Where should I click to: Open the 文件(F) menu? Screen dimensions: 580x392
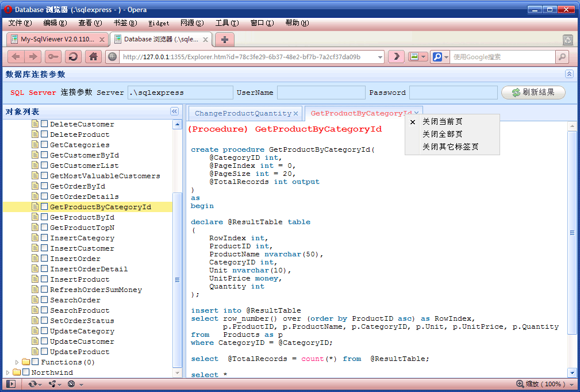pos(20,24)
